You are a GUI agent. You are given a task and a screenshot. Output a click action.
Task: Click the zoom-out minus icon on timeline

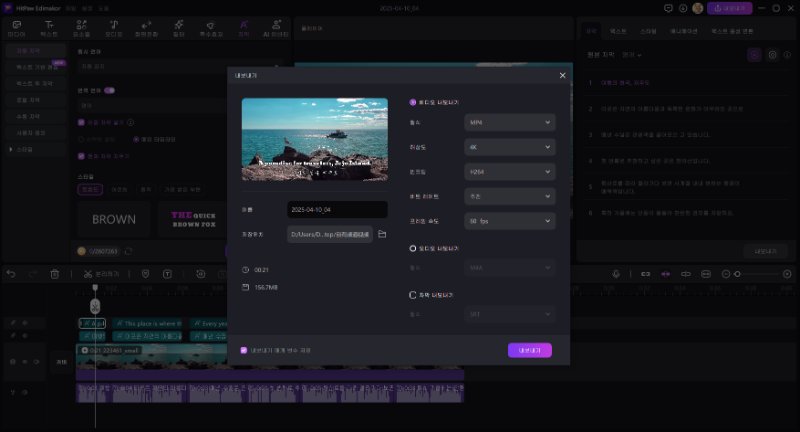726,274
